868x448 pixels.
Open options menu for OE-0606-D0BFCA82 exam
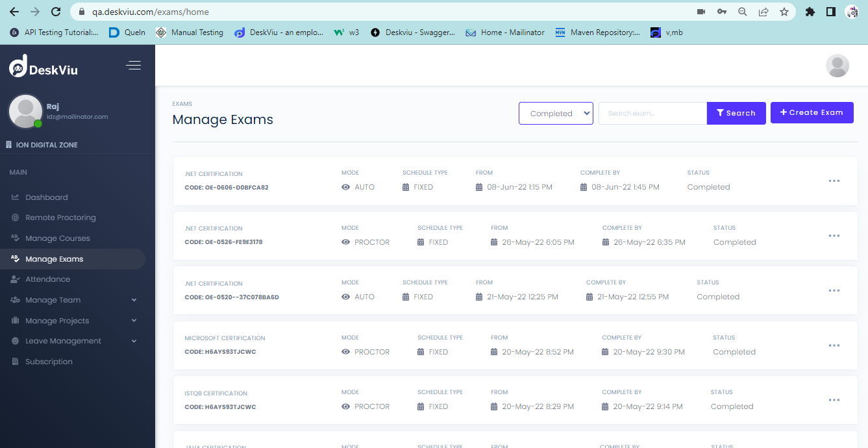(834, 181)
